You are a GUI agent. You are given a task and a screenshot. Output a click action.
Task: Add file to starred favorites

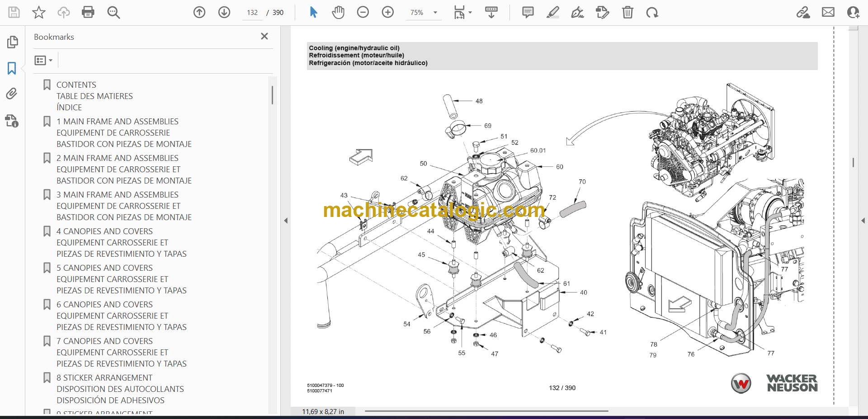39,12
